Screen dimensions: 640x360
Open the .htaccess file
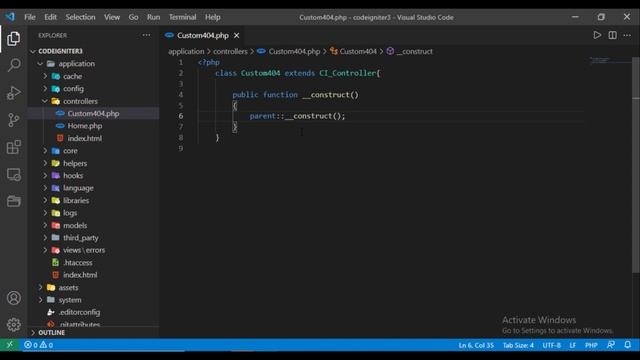78,262
